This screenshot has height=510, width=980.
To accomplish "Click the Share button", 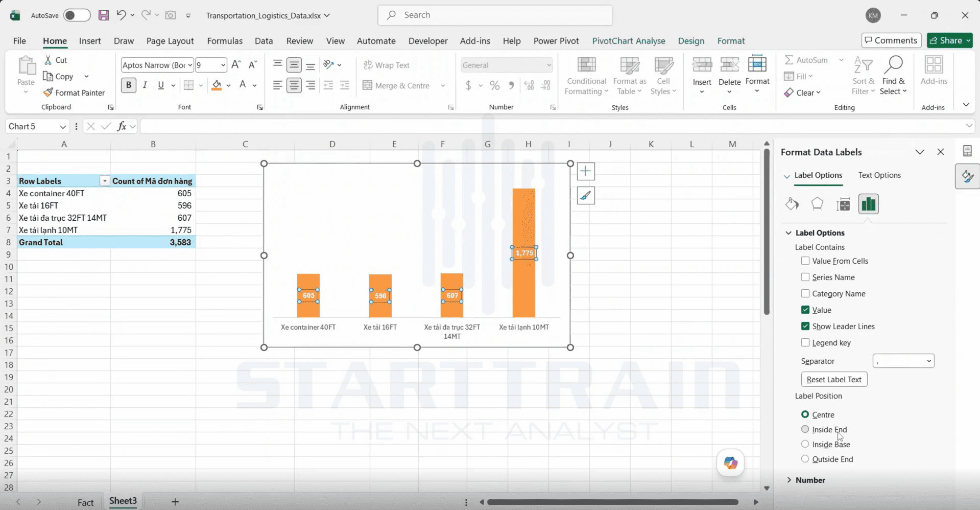I will coord(950,40).
